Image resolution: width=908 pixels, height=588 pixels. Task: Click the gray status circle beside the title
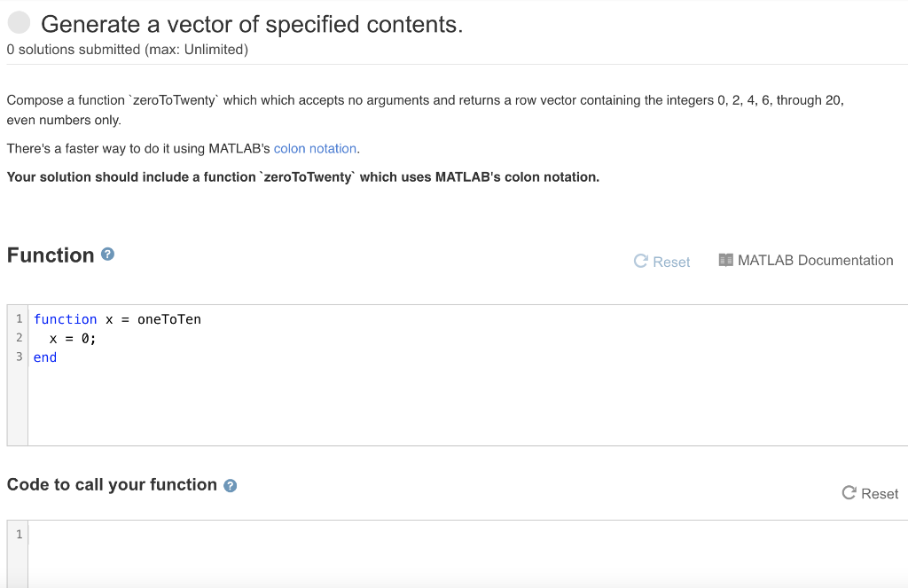tap(20, 22)
